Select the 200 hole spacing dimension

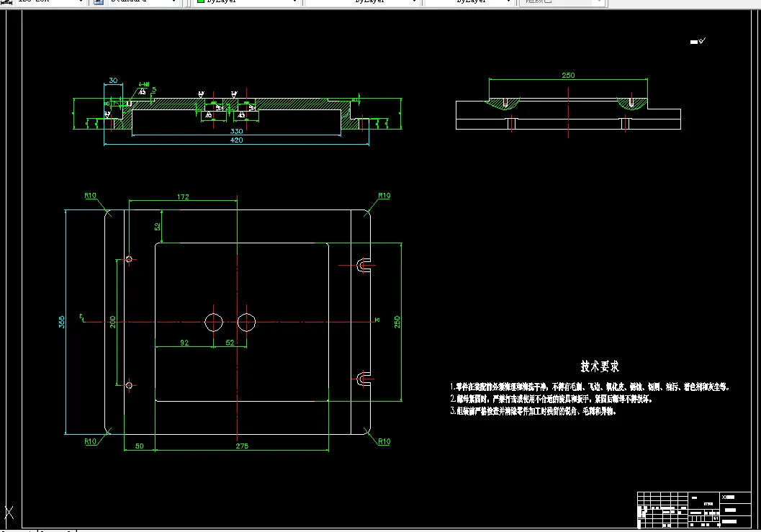point(112,322)
